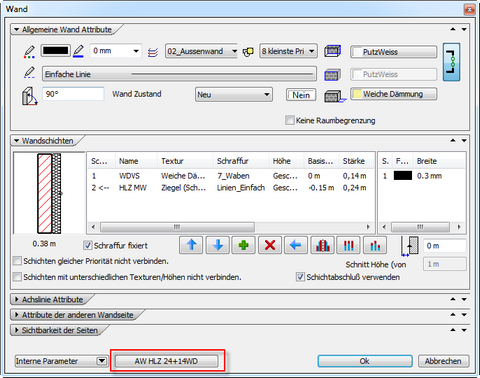Click the wall layer preview thumbnail
Viewport: 480px width, 378px height.
tap(49, 193)
